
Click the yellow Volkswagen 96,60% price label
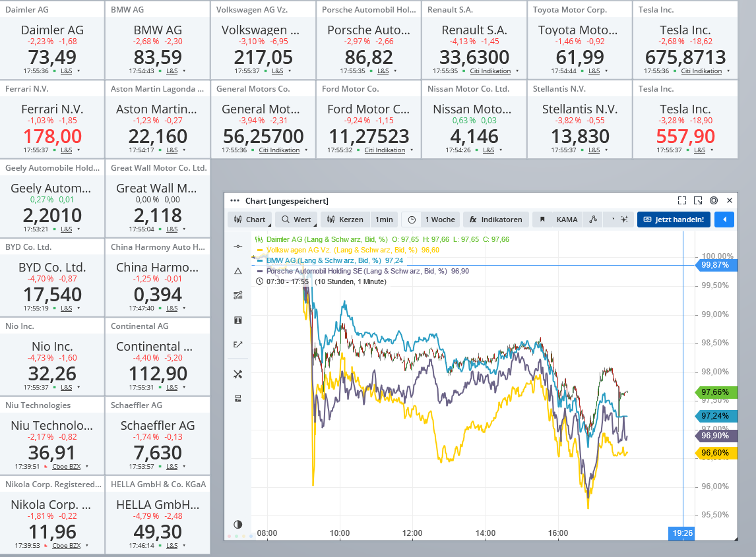tap(716, 453)
